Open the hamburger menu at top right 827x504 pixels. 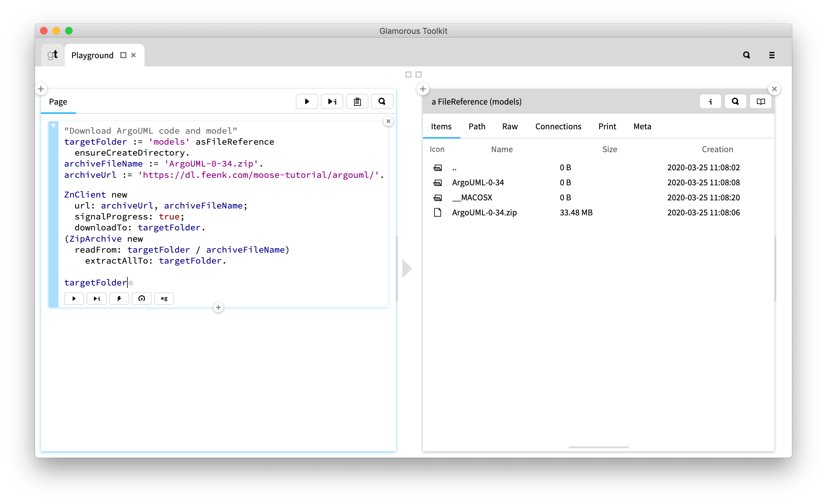click(772, 55)
